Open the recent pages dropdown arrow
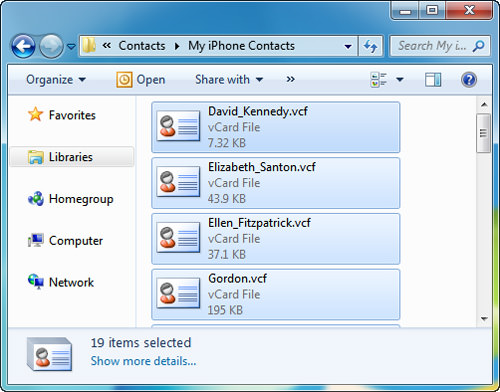Image resolution: width=500 pixels, height=392 pixels. pyautogui.click(x=71, y=46)
